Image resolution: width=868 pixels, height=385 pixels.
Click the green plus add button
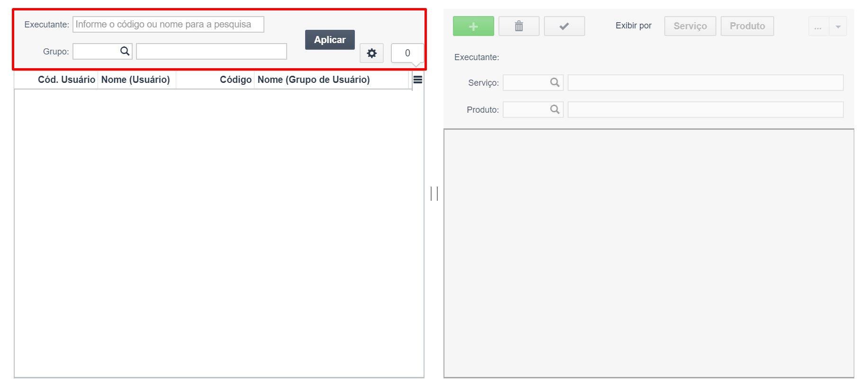click(473, 26)
